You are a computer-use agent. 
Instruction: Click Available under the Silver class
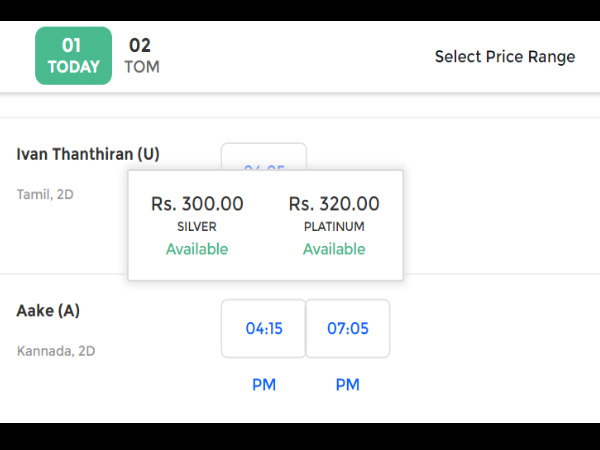point(197,249)
